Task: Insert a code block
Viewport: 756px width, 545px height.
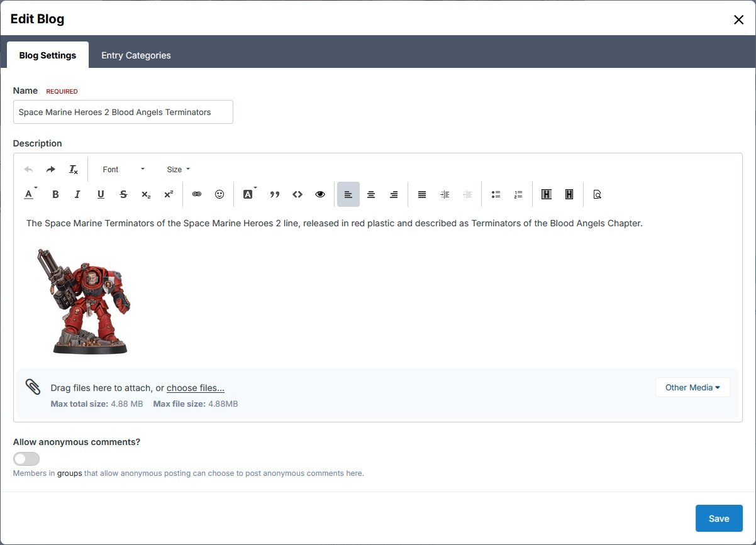Action: coord(297,195)
